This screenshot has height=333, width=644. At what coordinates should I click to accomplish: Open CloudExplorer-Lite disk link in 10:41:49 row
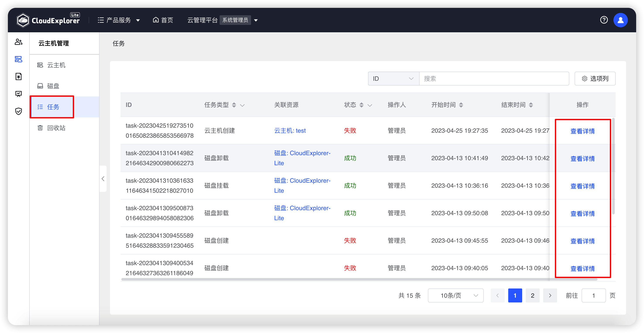(x=302, y=158)
